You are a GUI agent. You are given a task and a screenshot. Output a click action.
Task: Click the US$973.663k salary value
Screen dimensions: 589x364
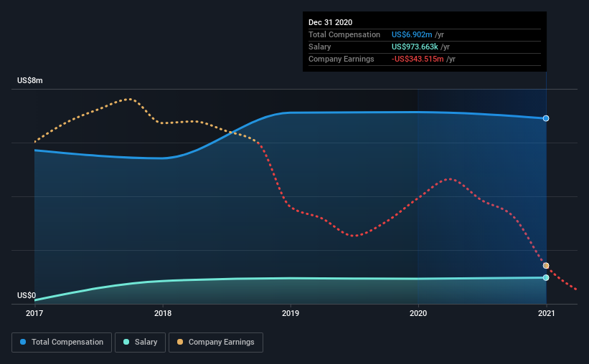pyautogui.click(x=415, y=47)
